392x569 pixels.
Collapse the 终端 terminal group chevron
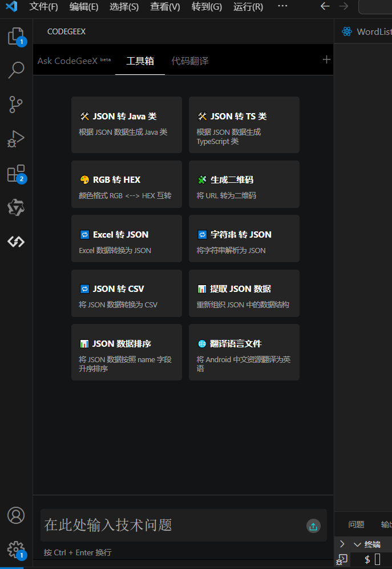coord(358,544)
